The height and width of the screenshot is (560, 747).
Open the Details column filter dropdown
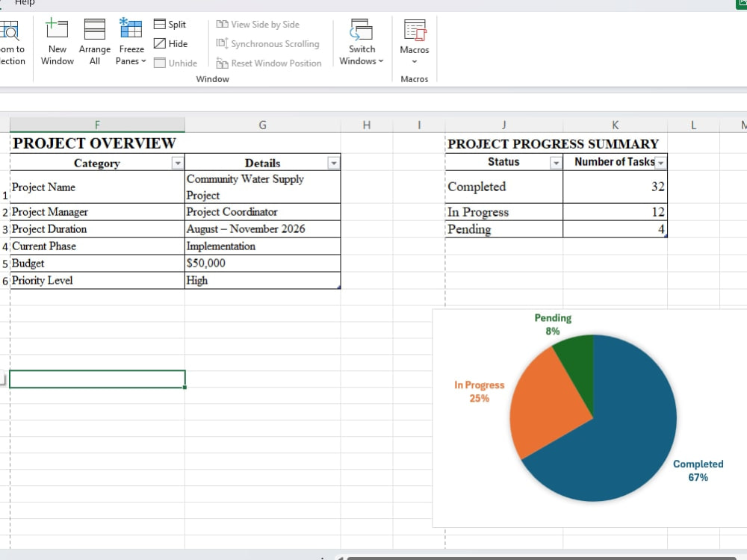click(x=334, y=164)
